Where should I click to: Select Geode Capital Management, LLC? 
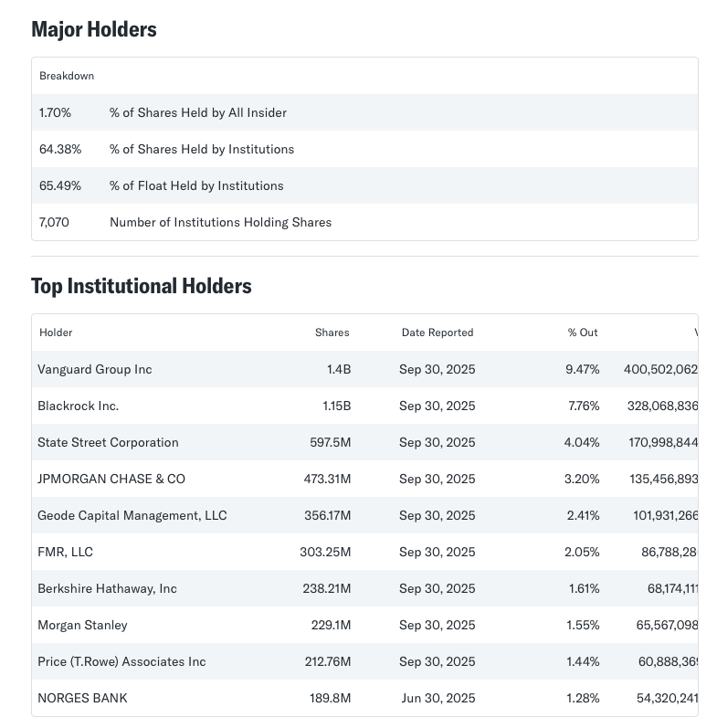[132, 515]
